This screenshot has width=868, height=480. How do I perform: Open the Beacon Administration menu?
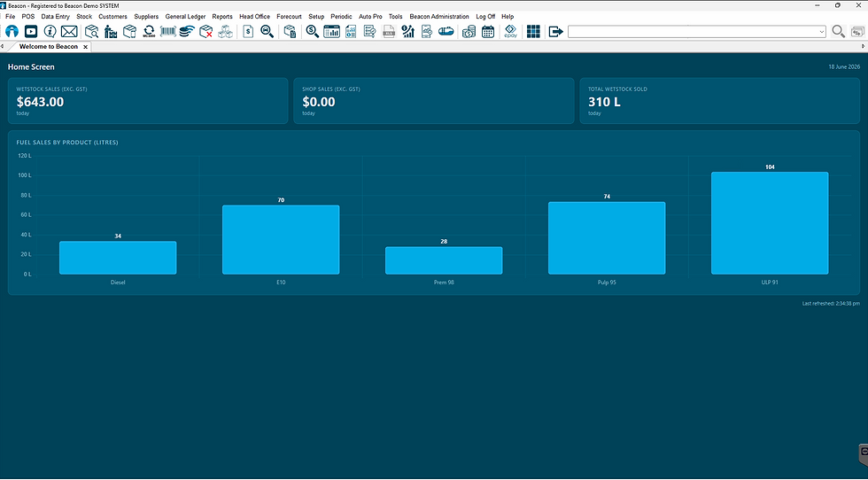pyautogui.click(x=439, y=17)
